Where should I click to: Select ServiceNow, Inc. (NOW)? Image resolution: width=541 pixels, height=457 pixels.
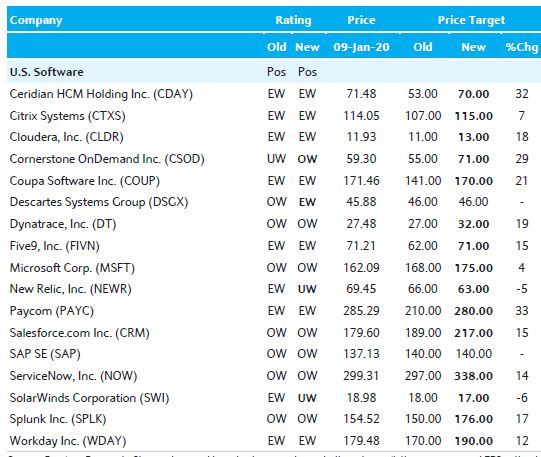[x=73, y=376]
